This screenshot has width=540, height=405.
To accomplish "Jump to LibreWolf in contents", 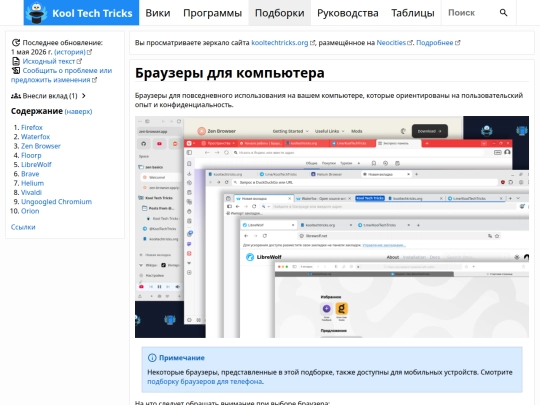I will point(36,165).
